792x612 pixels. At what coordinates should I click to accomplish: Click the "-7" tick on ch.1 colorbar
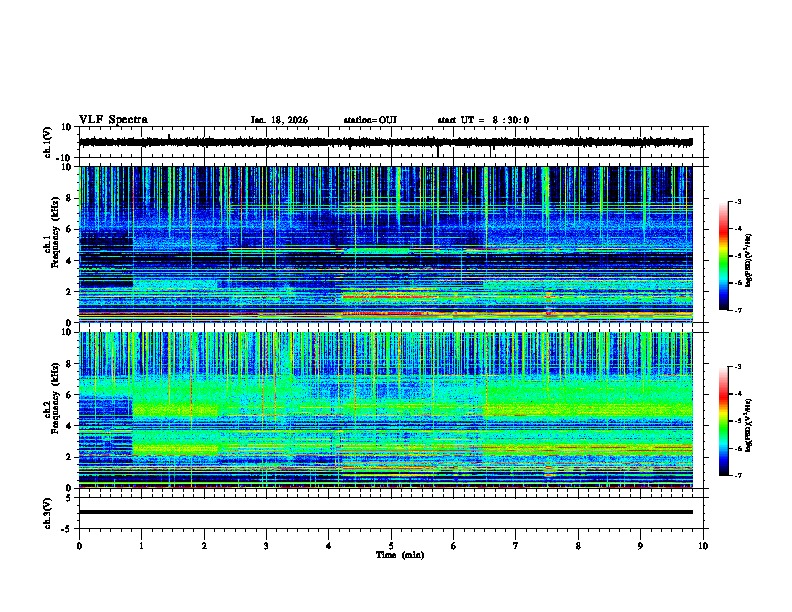737,310
